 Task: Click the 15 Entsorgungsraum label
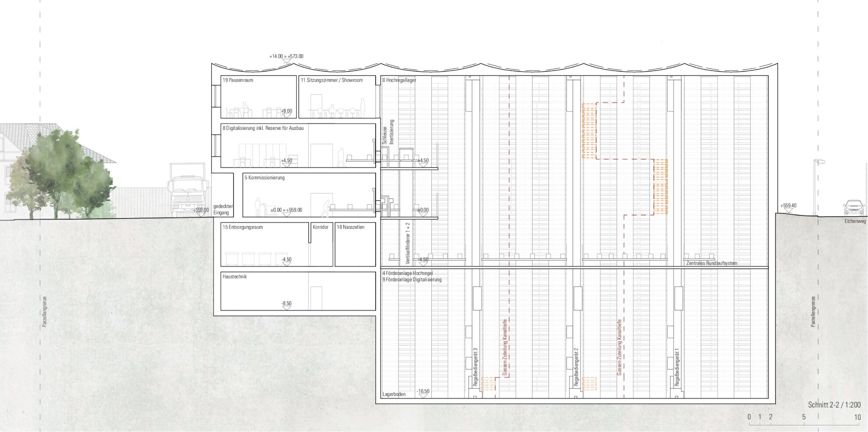242,228
